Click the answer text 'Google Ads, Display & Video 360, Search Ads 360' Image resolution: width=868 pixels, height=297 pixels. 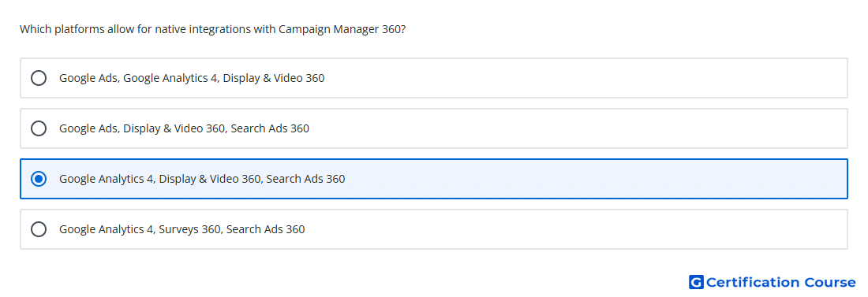coord(185,128)
